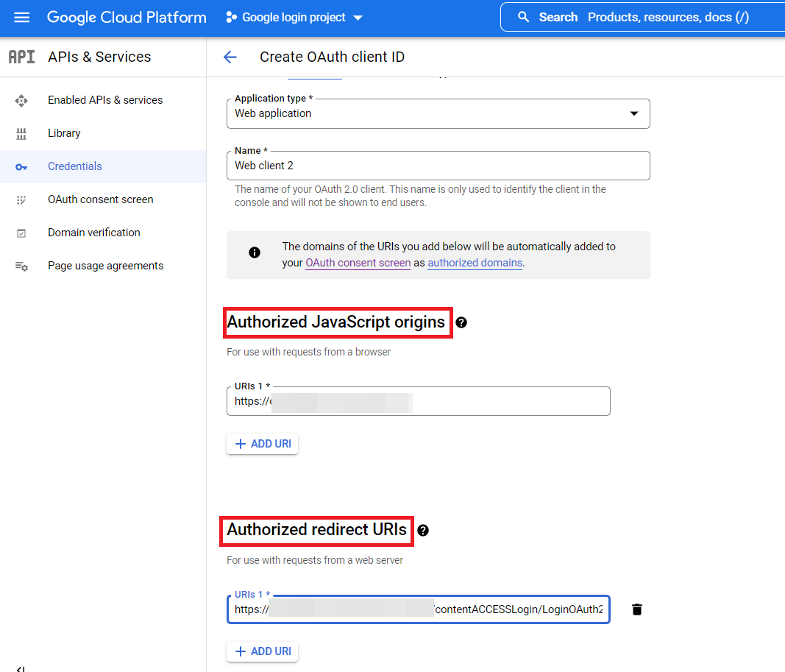Open Page usage agreements
The width and height of the screenshot is (785, 672).
(105, 266)
